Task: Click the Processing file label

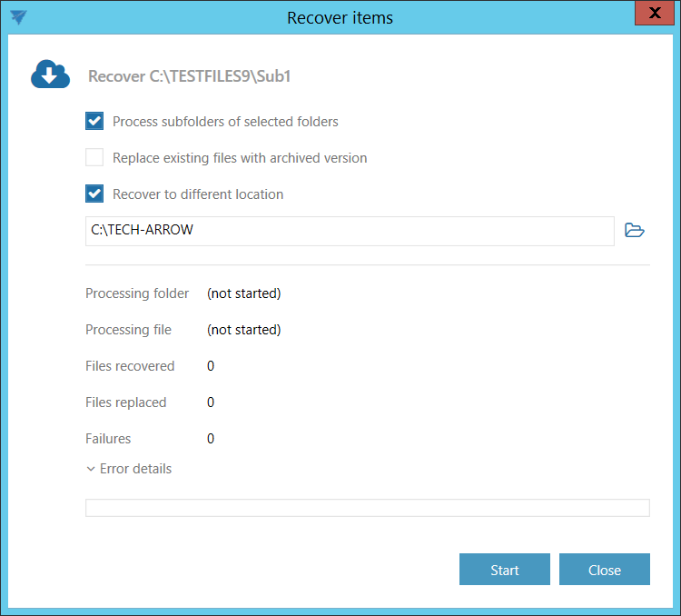Action: click(x=128, y=330)
